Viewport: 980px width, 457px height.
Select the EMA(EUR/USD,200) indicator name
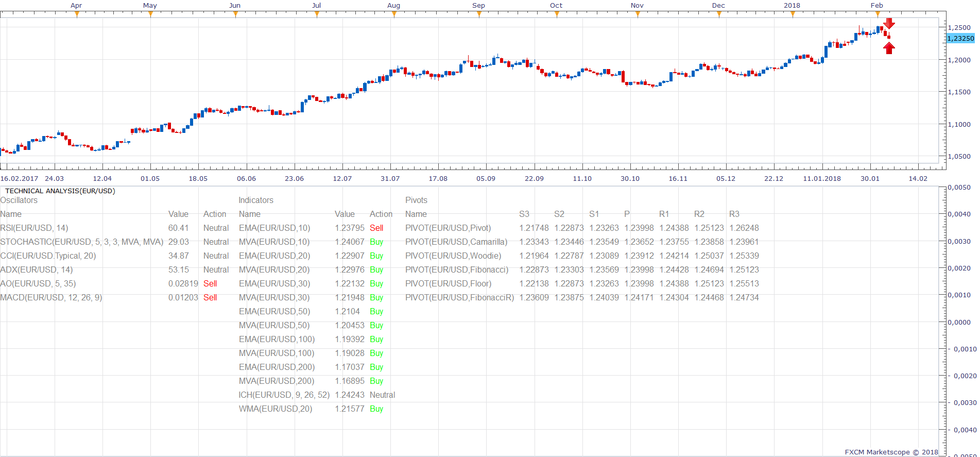[277, 367]
